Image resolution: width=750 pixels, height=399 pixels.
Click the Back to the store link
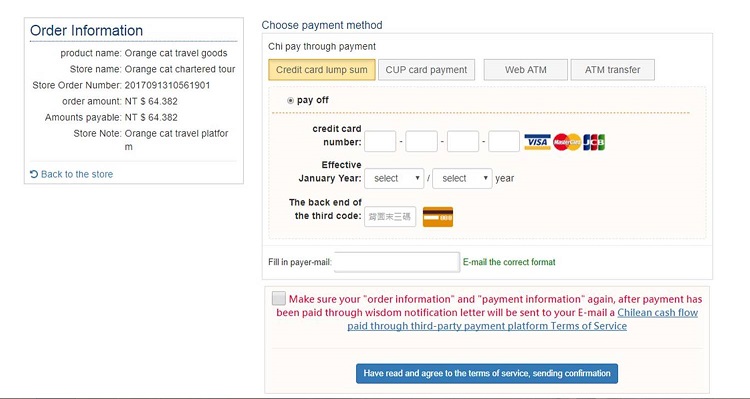pyautogui.click(x=77, y=174)
